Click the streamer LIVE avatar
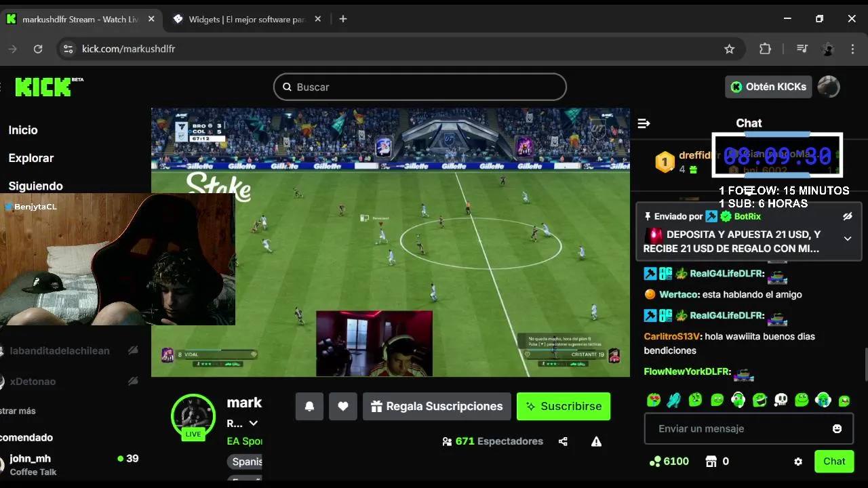This screenshot has width=868, height=488. click(x=193, y=415)
